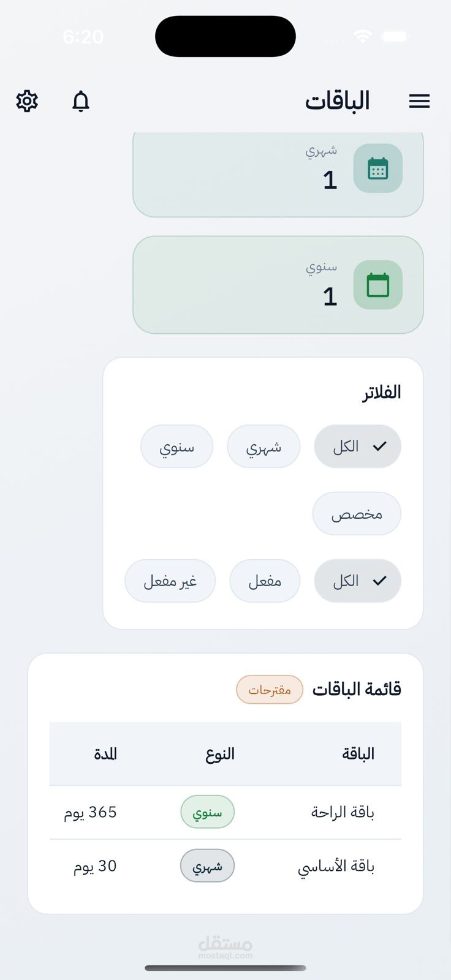Tap the battery status icon

(395, 37)
